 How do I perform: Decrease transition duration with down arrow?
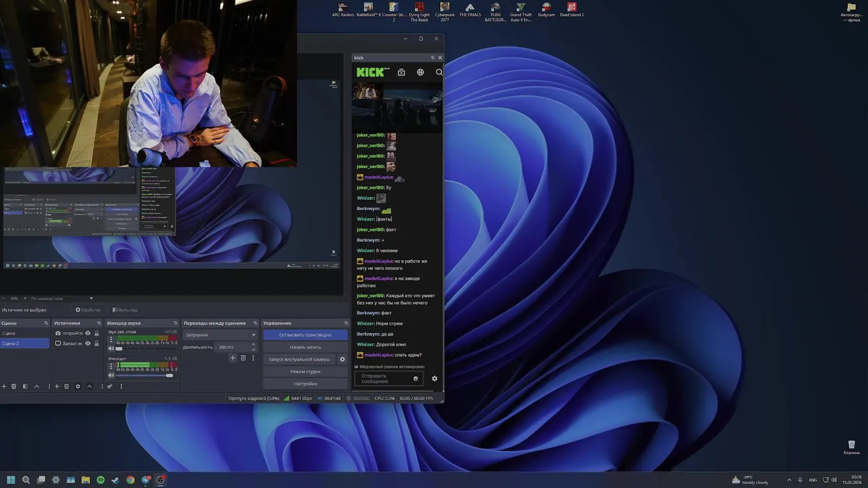(x=253, y=349)
